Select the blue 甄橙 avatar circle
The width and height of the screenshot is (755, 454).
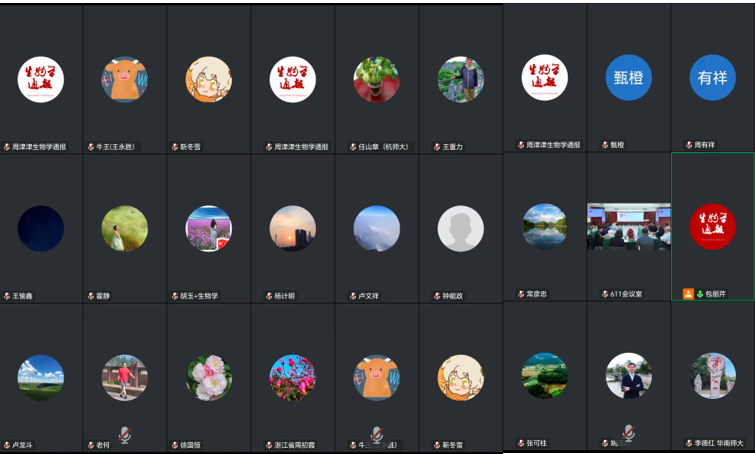628,78
